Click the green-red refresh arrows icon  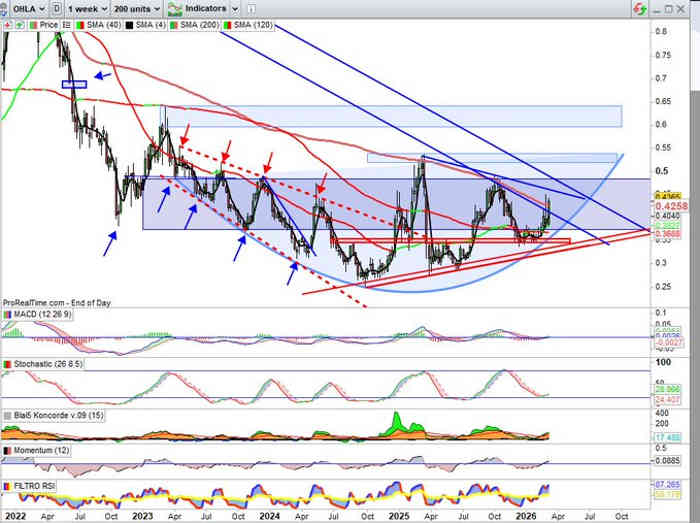pyautogui.click(x=637, y=8)
